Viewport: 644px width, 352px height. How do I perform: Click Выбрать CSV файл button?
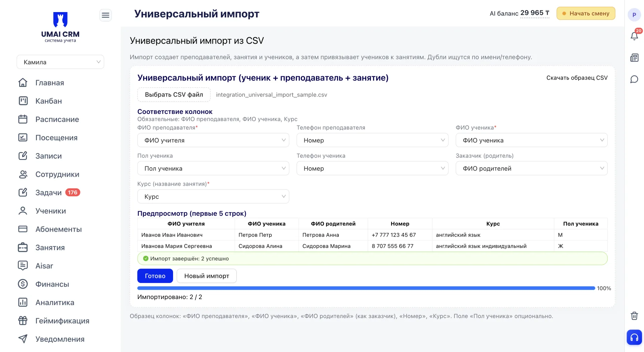(174, 95)
